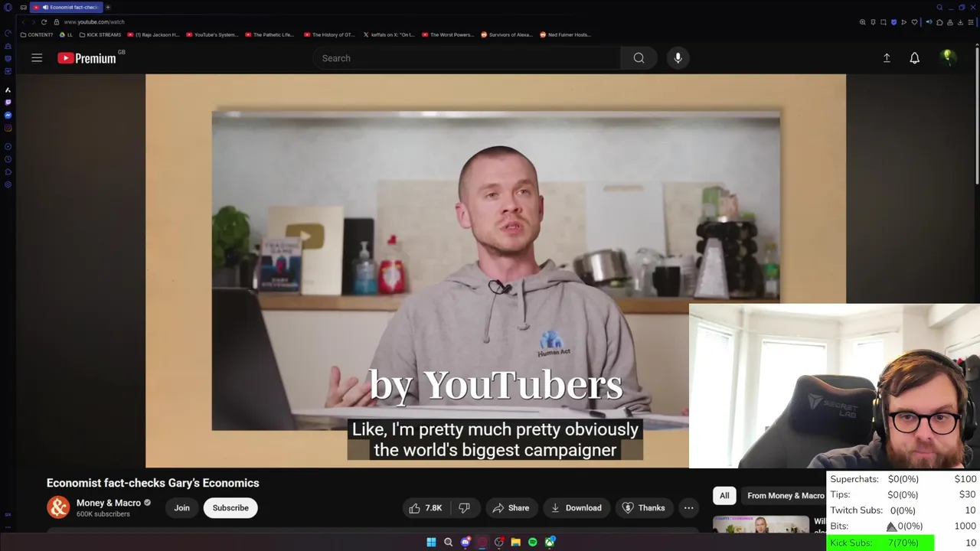This screenshot has width=980, height=551.
Task: Open the Ned Fulmer Hosts bookmark
Action: [x=565, y=34]
